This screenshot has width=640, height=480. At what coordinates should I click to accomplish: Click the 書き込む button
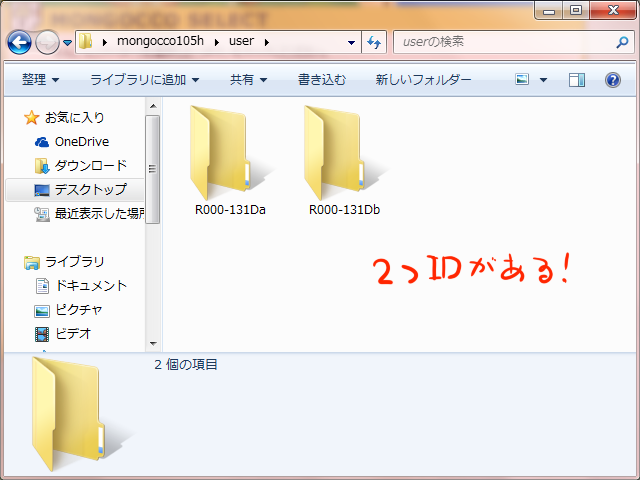point(321,79)
